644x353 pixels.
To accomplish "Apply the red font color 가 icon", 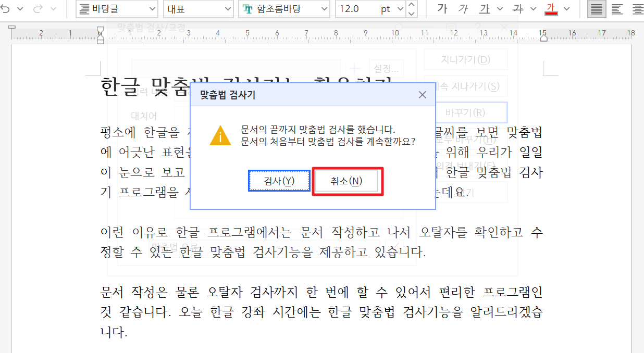I will pyautogui.click(x=551, y=9).
